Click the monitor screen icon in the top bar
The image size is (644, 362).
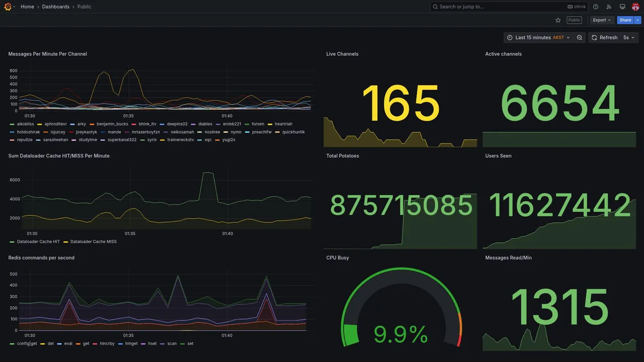622,7
